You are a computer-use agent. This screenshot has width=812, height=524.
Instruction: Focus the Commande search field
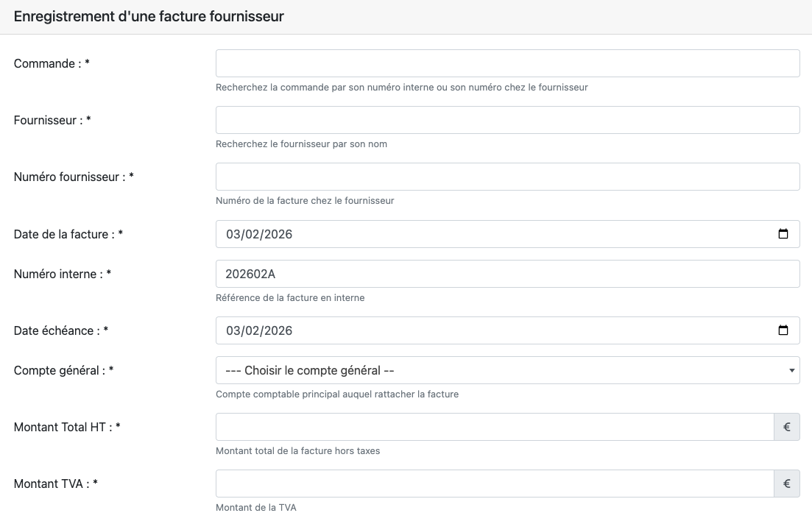tap(507, 63)
